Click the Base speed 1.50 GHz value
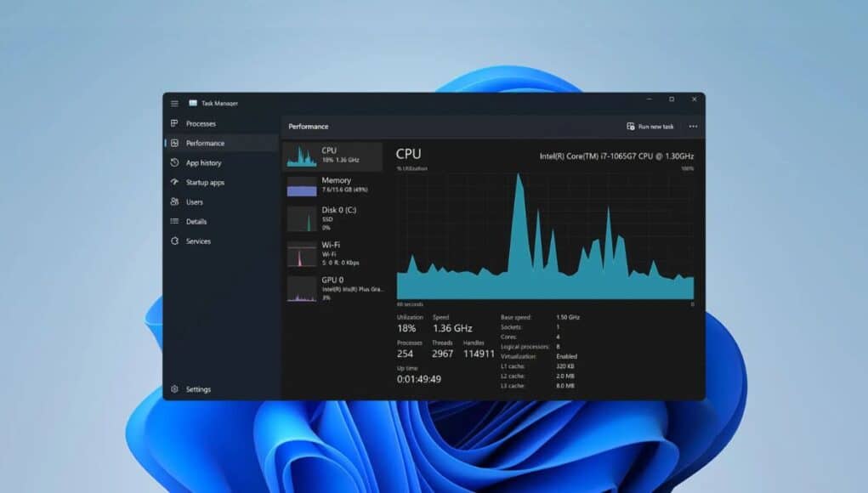This screenshot has height=493, width=868. pos(568,318)
